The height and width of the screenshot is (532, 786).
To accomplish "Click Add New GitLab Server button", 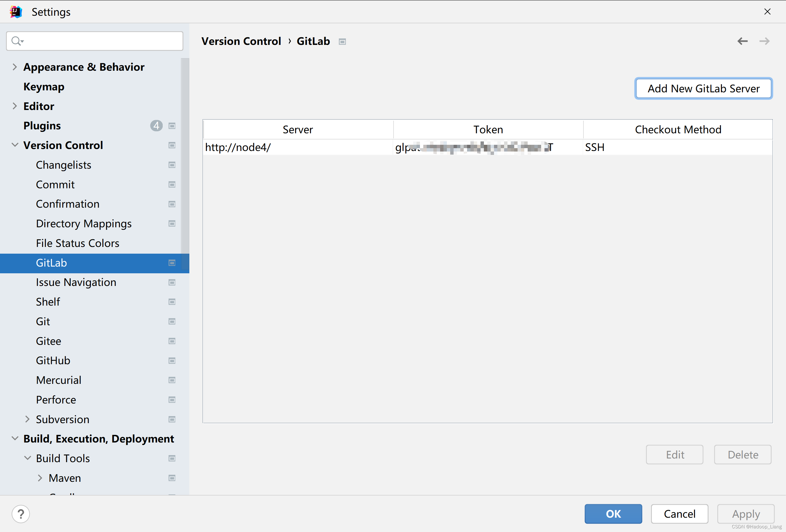I will pos(704,89).
